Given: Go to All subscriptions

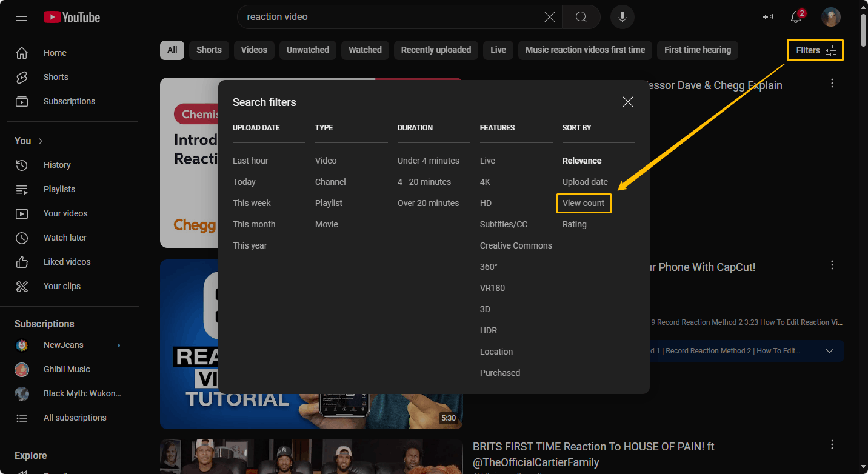Looking at the screenshot, I should [x=75, y=418].
